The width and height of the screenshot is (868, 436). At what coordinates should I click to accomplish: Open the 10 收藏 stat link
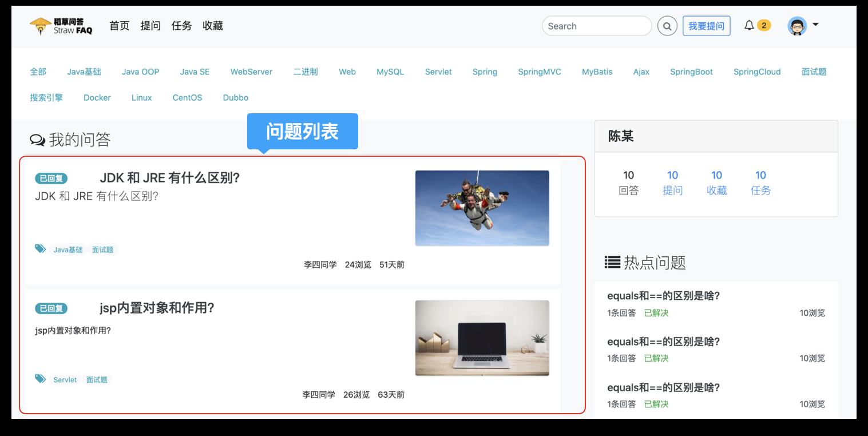pyautogui.click(x=716, y=183)
